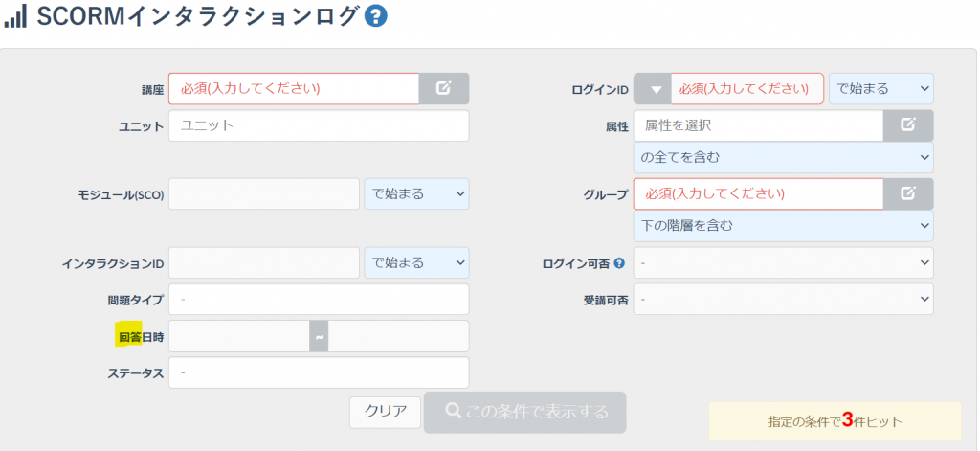Open the 受講可否 dropdown
Image resolution: width=980 pixels, height=451 pixels.
tap(783, 299)
